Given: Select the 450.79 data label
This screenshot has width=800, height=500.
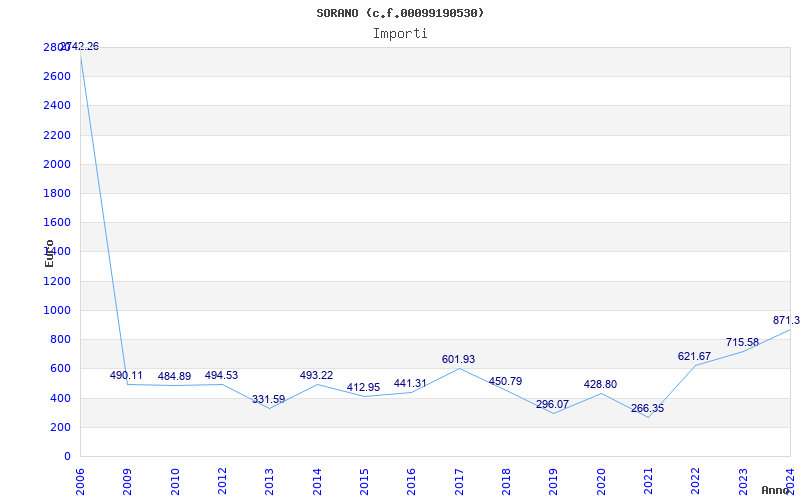Looking at the screenshot, I should coord(505,382).
